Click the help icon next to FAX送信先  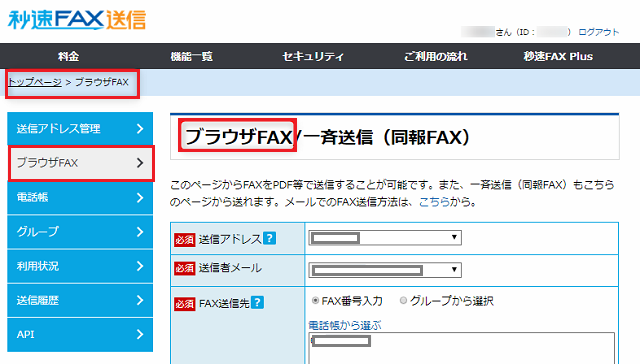(x=257, y=302)
